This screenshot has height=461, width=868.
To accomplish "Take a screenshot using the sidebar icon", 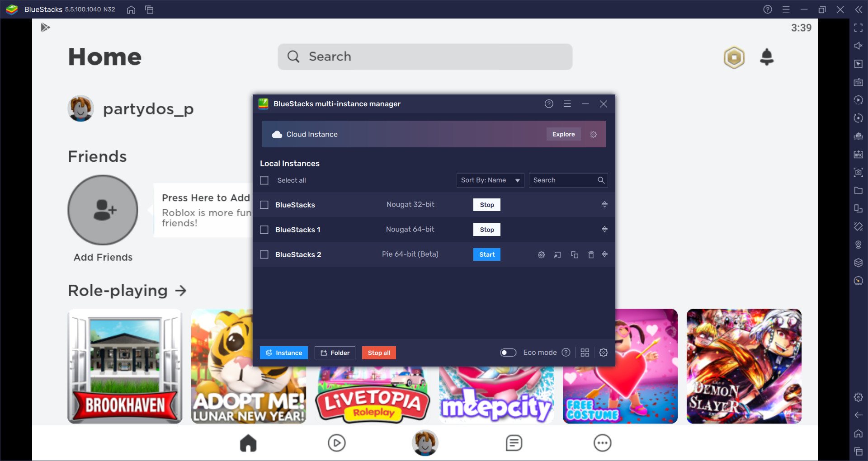I will tap(859, 172).
